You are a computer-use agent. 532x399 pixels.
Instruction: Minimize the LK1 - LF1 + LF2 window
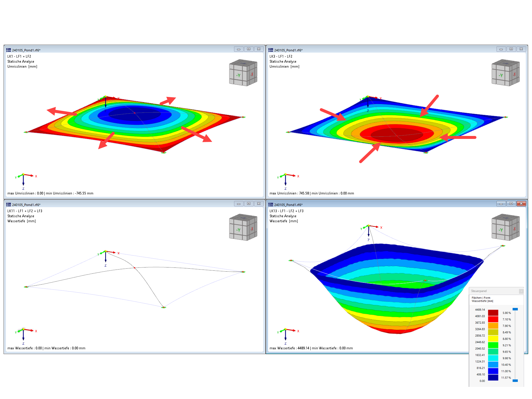pos(239,49)
